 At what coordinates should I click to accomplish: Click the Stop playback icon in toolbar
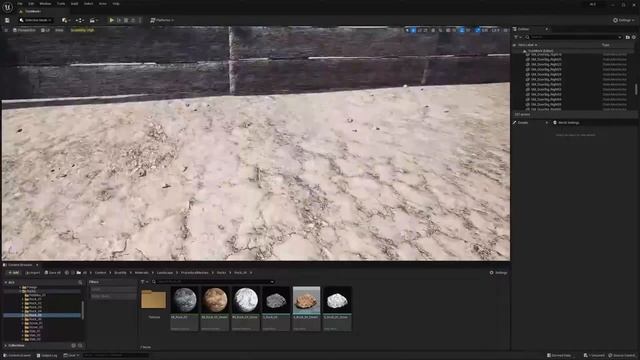(x=126, y=20)
